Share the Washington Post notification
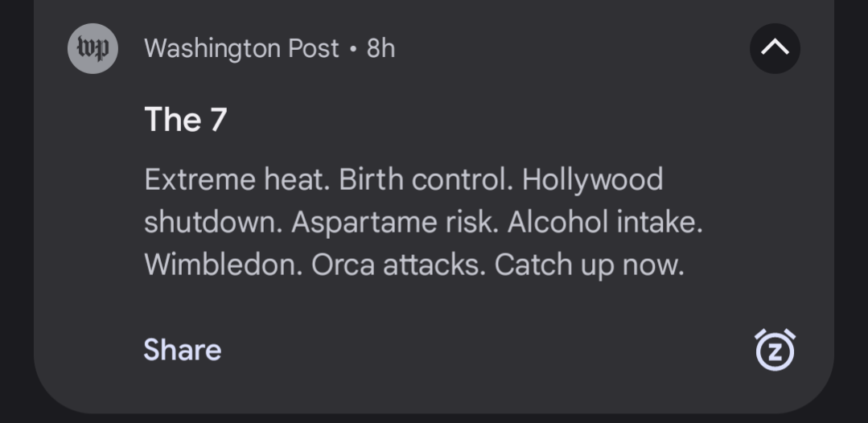The width and height of the screenshot is (868, 423). click(183, 350)
